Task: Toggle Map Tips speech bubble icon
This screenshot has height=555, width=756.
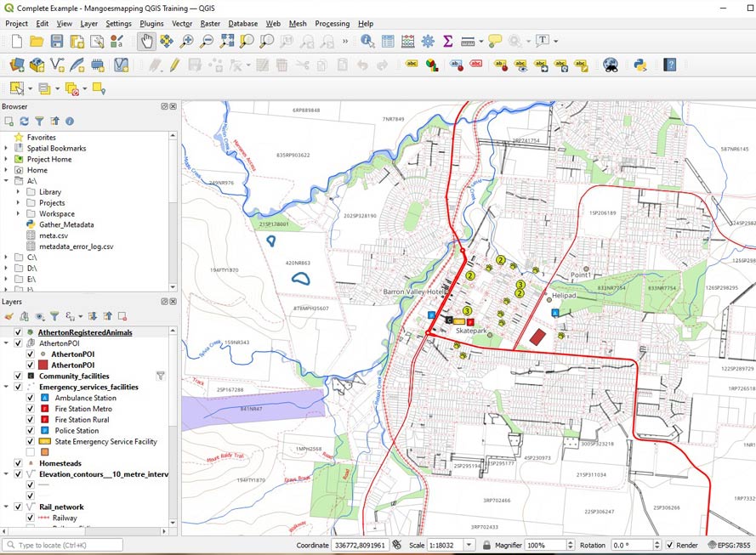Action: point(495,42)
